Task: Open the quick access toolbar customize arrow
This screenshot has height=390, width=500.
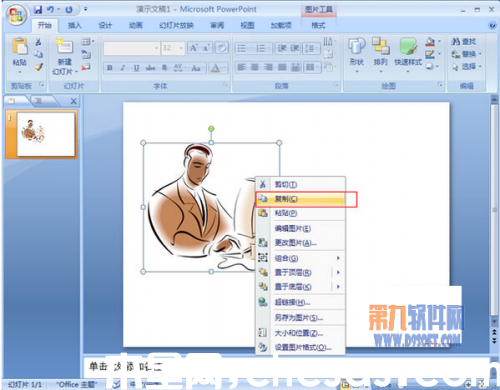Action: pyautogui.click(x=85, y=9)
